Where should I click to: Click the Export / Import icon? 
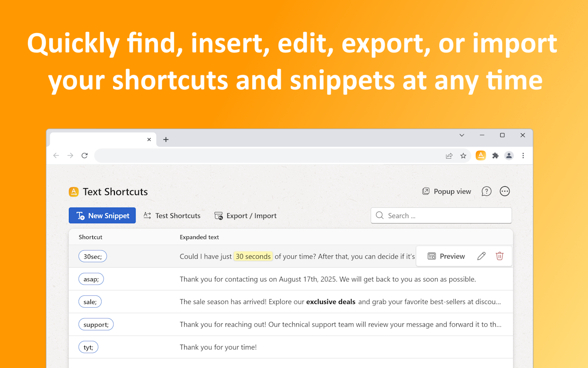click(219, 216)
